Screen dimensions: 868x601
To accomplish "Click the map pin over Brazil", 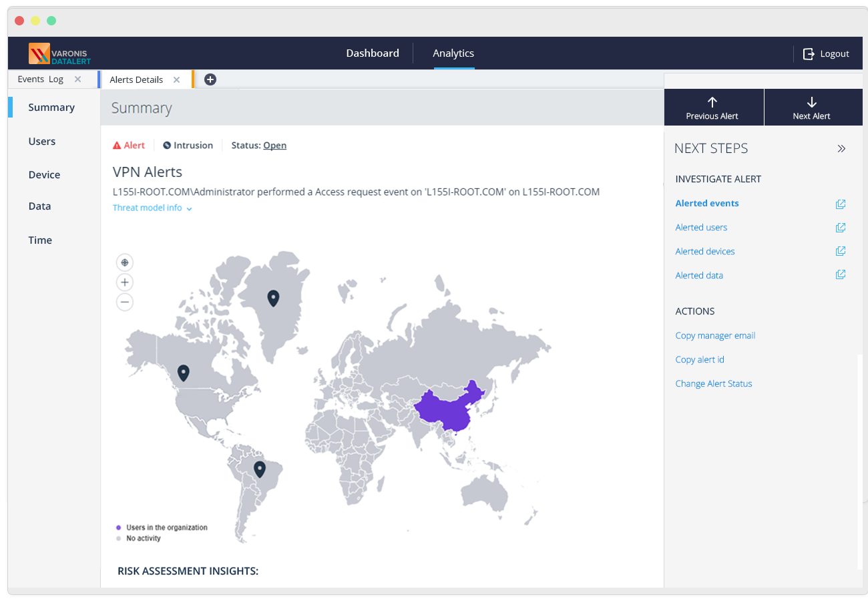I will 260,467.
